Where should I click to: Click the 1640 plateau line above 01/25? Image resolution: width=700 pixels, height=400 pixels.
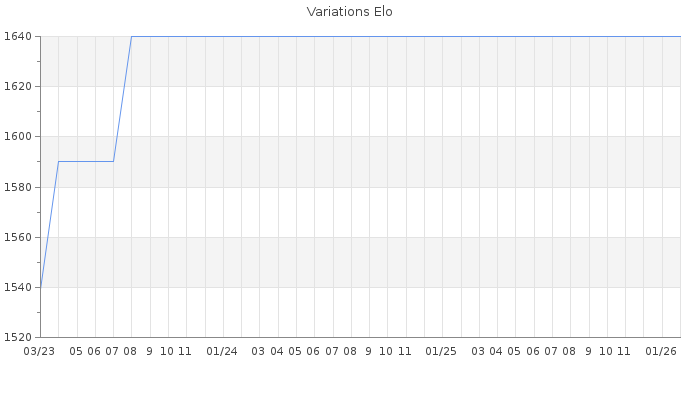coord(441,36)
